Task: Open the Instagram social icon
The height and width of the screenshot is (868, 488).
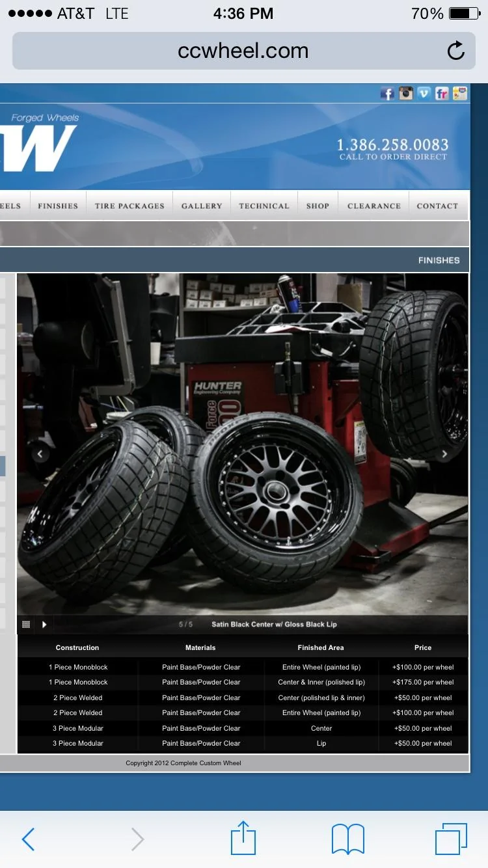Action: tap(406, 93)
